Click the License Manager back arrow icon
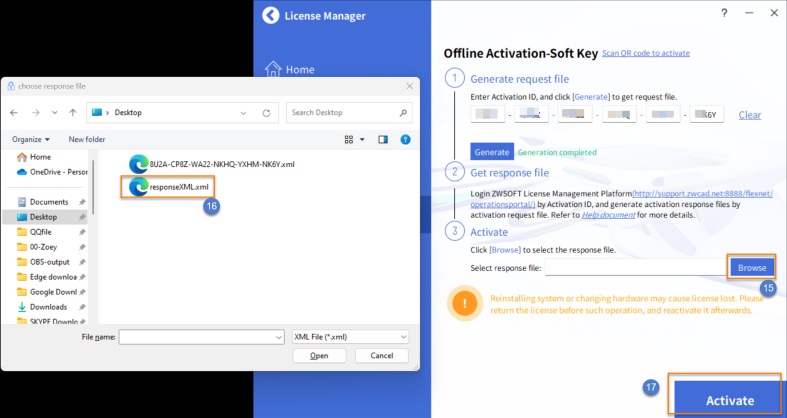 pyautogui.click(x=271, y=16)
